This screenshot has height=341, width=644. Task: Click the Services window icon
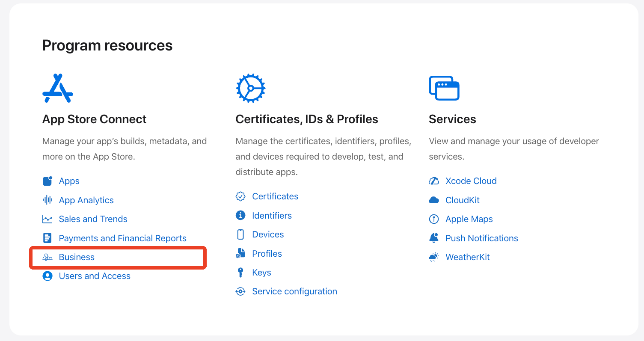pyautogui.click(x=444, y=88)
